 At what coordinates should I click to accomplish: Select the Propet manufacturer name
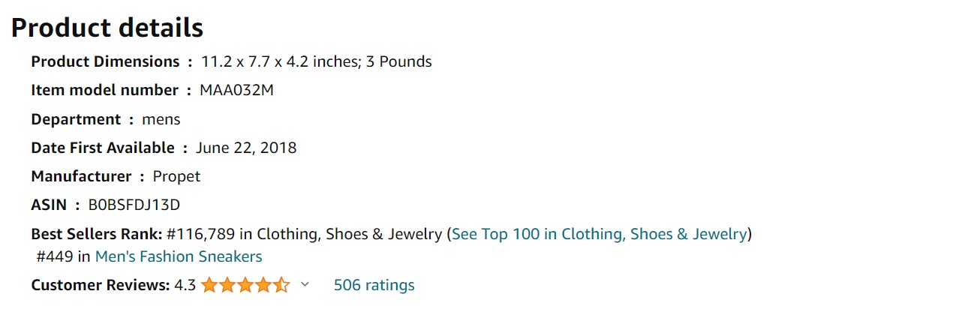(x=176, y=177)
